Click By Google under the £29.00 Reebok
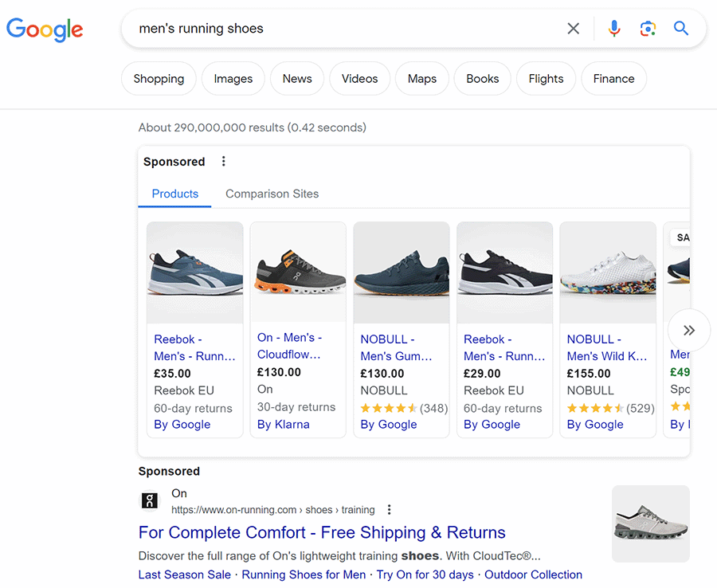The height and width of the screenshot is (588, 717). (x=492, y=425)
